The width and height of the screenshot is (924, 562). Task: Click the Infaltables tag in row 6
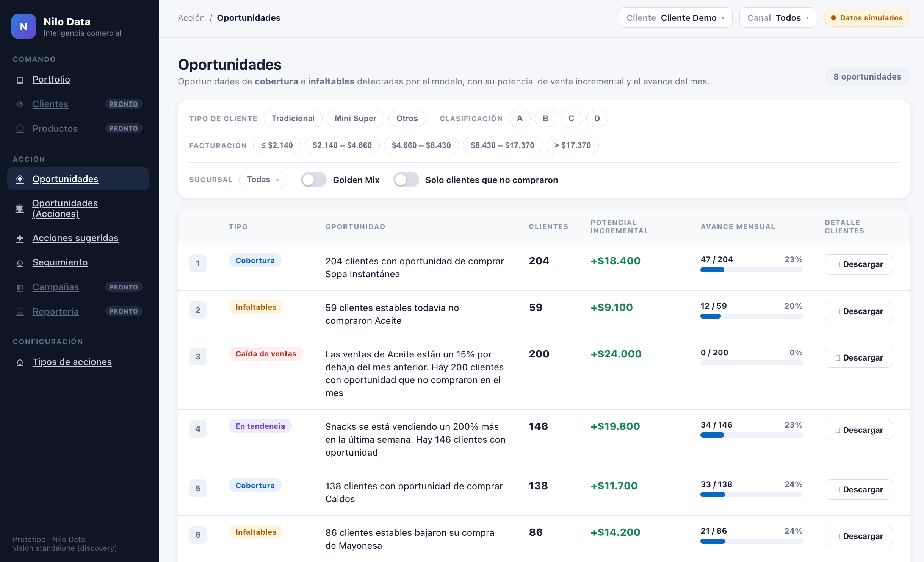pos(256,532)
